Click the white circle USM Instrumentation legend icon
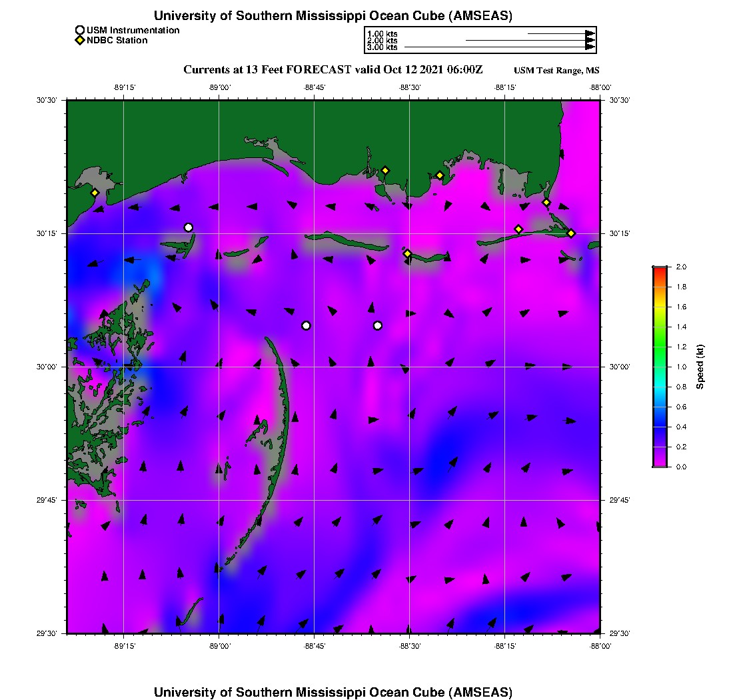This screenshot has height=700, width=733. click(80, 30)
